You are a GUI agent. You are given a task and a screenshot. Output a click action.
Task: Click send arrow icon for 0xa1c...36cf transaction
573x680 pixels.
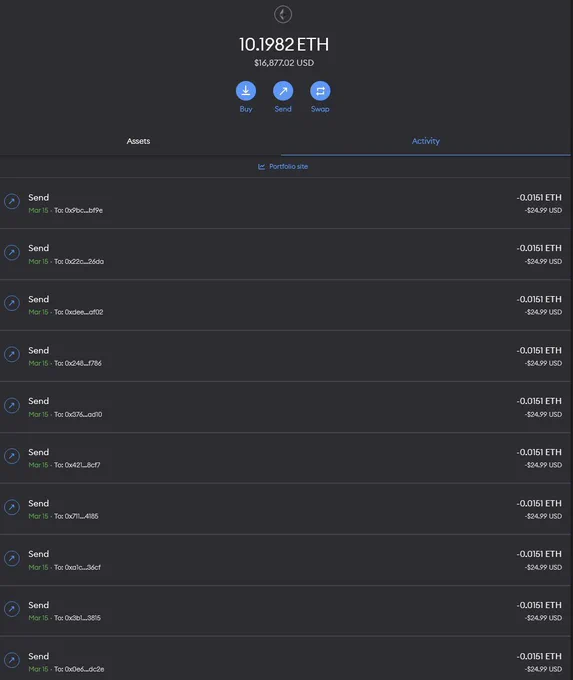click(x=12, y=558)
